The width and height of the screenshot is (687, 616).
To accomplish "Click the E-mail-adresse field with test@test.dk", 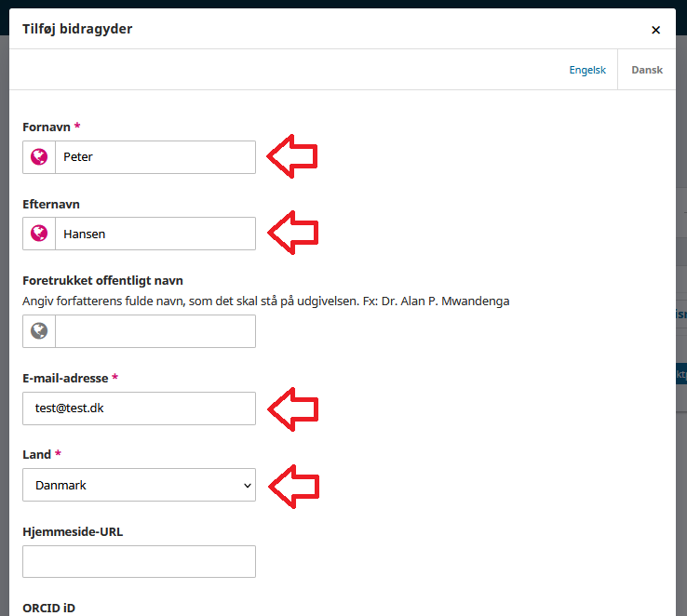I will click(139, 408).
